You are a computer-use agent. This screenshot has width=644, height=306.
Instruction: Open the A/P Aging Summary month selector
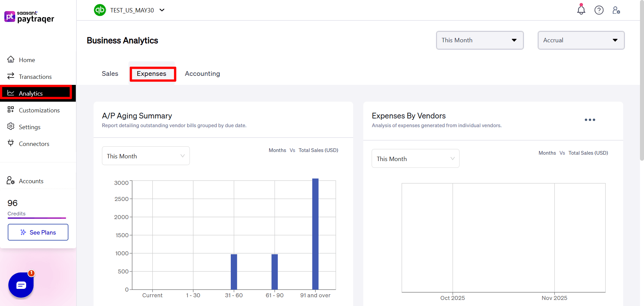pos(146,156)
